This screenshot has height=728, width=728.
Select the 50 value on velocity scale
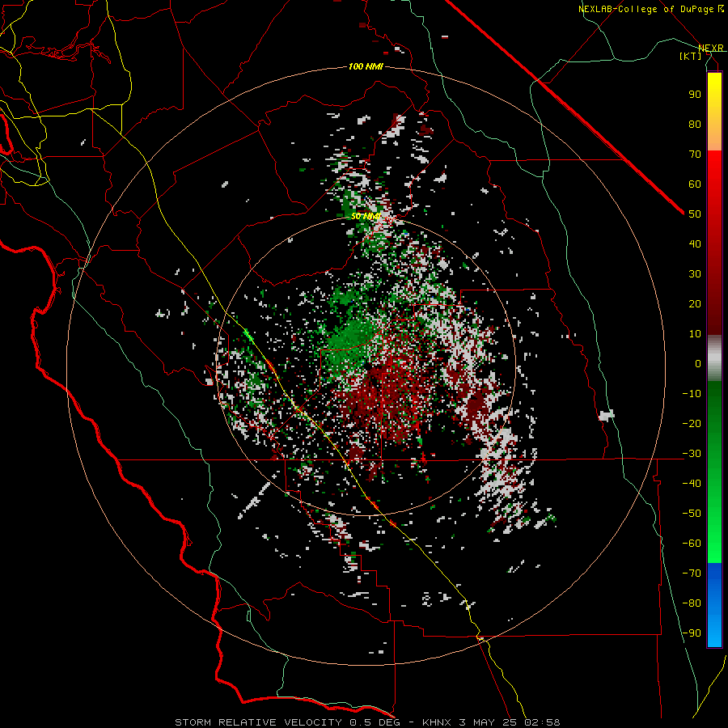pyautogui.click(x=695, y=214)
